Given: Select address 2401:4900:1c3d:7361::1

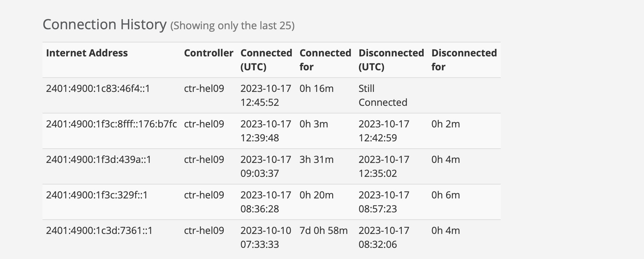Looking at the screenshot, I should click(99, 231).
